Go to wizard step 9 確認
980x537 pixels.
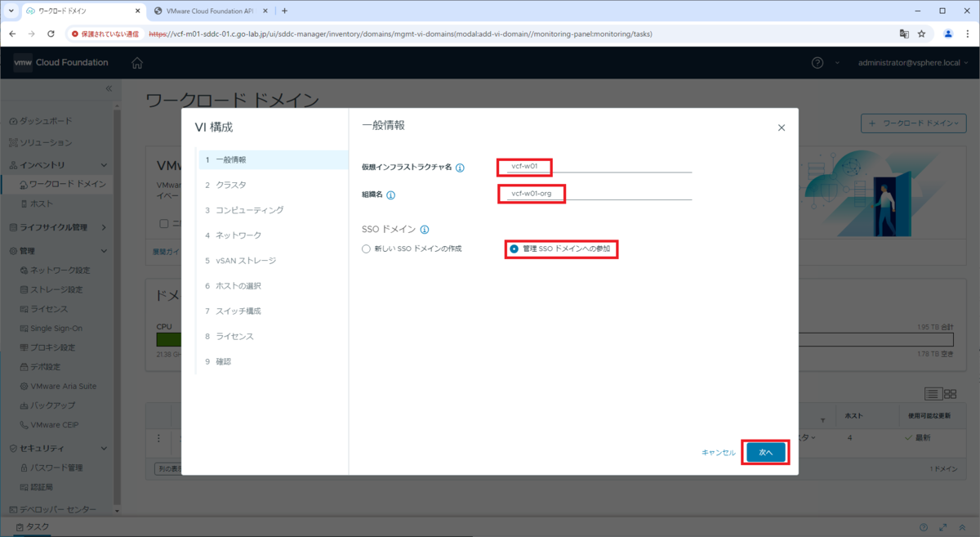(x=273, y=362)
